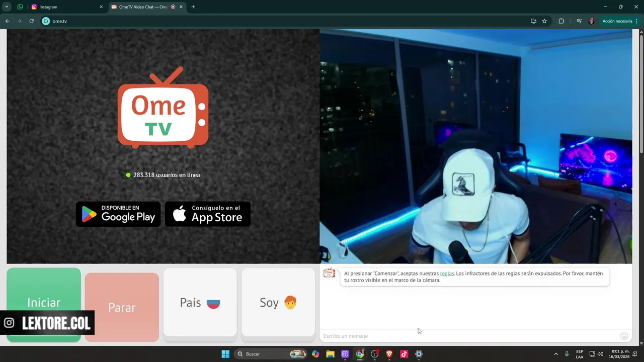Screen dimensions: 644x362
Task: Open site camera permission icon in address bar
Action: [x=46, y=21]
